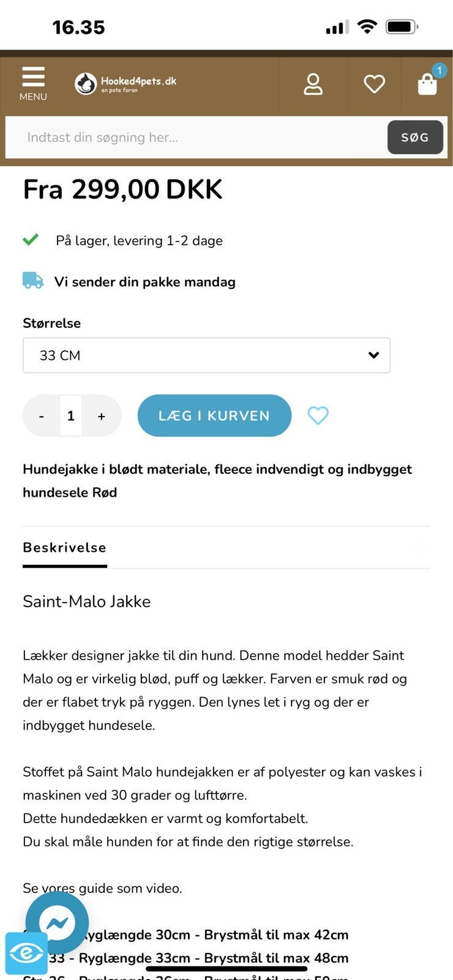453x980 pixels.
Task: Click the quantity number field
Action: pos(71,416)
